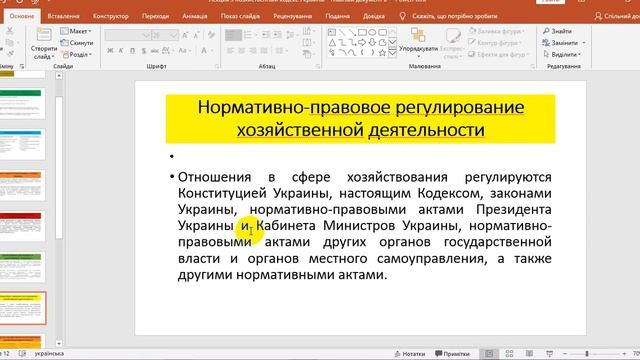Viewport: 640px width, 360px height.
Task: Open the Основне ribbon tab
Action: (x=22, y=16)
